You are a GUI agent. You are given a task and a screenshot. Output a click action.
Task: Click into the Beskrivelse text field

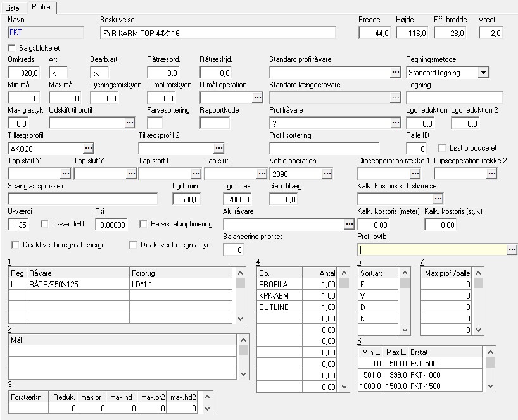tap(217, 33)
